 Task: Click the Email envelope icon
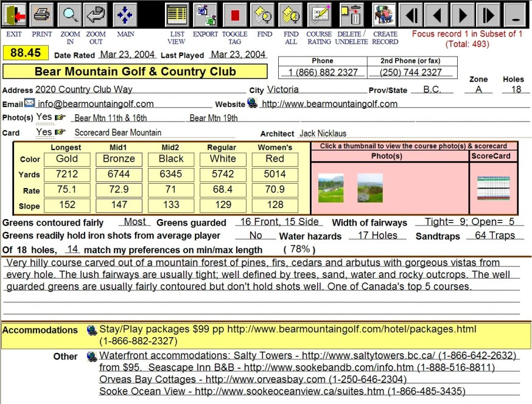click(x=29, y=103)
